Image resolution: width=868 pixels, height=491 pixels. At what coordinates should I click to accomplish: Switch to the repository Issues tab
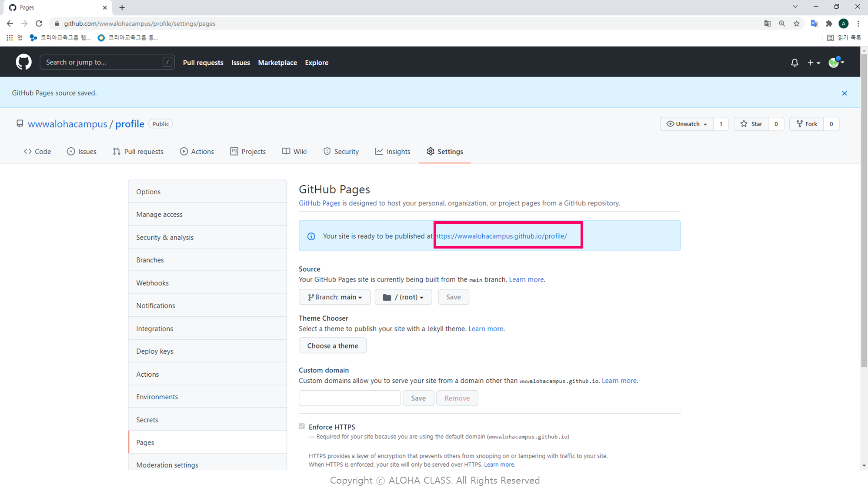(x=81, y=151)
